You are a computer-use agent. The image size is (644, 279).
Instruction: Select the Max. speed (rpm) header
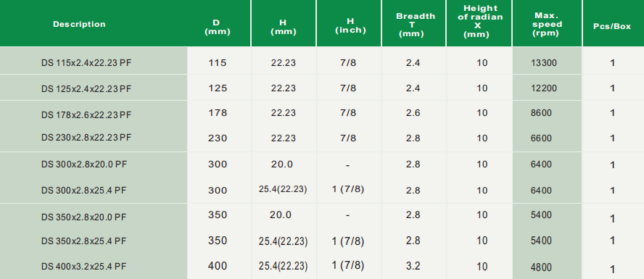(547, 24)
